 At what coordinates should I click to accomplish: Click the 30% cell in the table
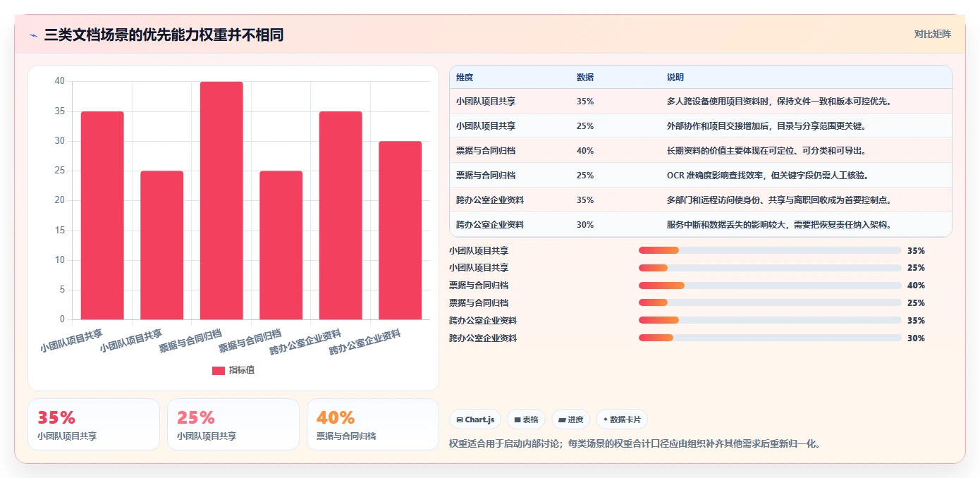click(x=585, y=225)
